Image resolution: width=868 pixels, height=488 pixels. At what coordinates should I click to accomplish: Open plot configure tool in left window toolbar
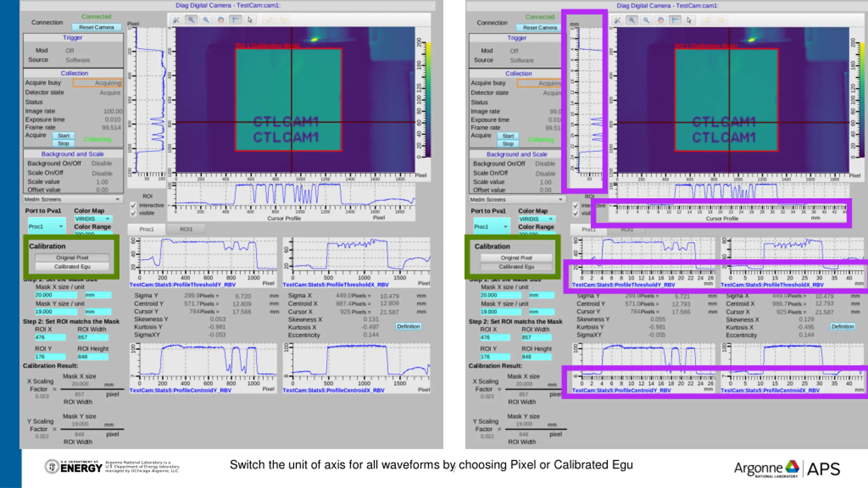[176, 20]
